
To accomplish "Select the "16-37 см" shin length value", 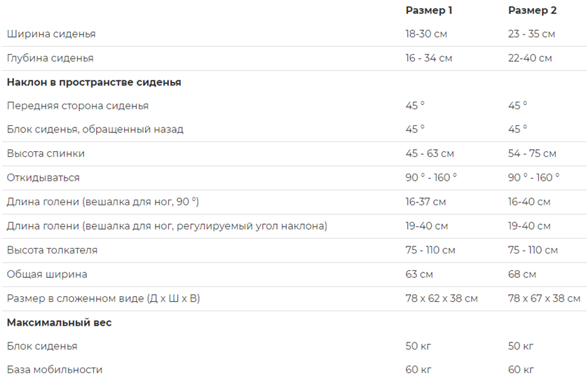I will point(425,202).
